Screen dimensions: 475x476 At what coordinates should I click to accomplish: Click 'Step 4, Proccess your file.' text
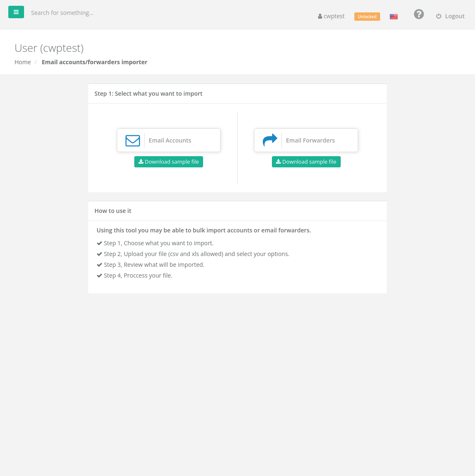tap(138, 275)
